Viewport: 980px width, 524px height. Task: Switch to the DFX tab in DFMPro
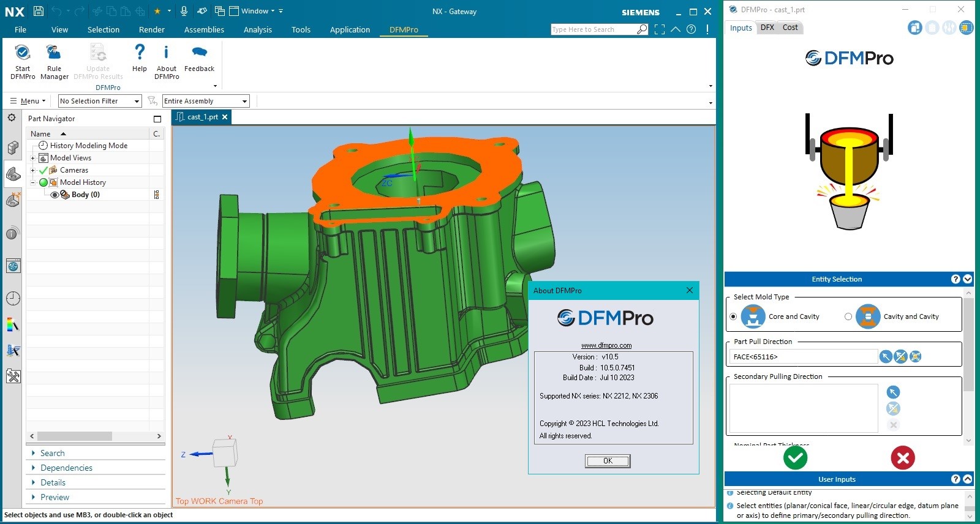click(767, 28)
